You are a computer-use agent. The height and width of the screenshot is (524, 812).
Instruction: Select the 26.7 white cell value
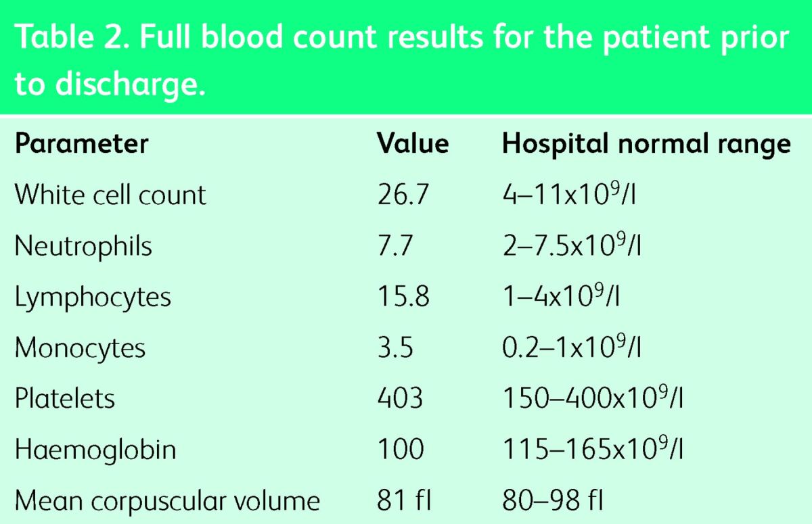pyautogui.click(x=403, y=195)
